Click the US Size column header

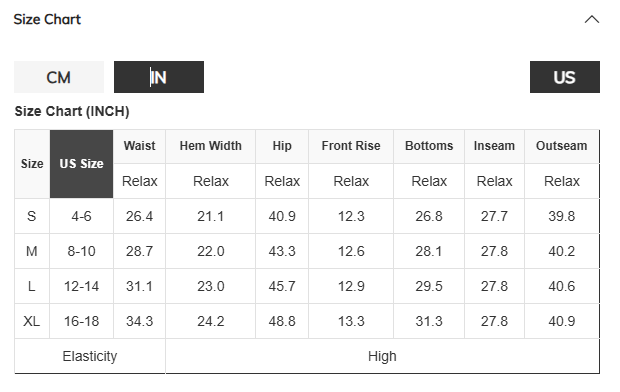(81, 164)
